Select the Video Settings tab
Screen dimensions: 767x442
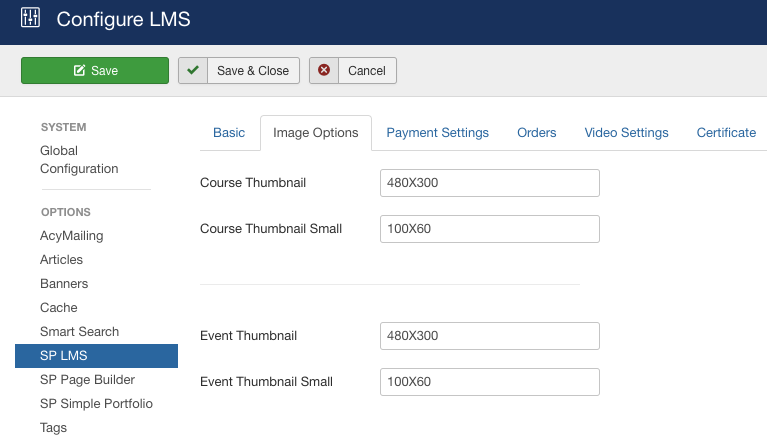[626, 133]
